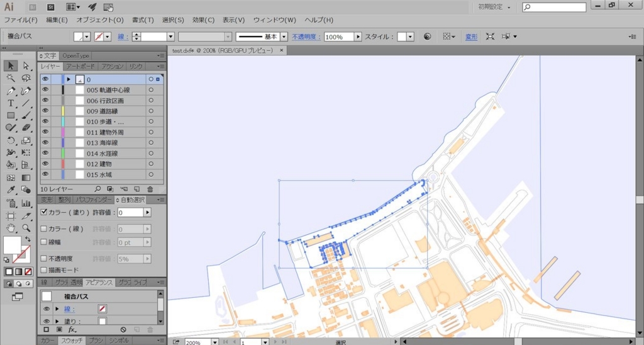
Task: Click the 変形 link in control bar
Action: tap(471, 37)
